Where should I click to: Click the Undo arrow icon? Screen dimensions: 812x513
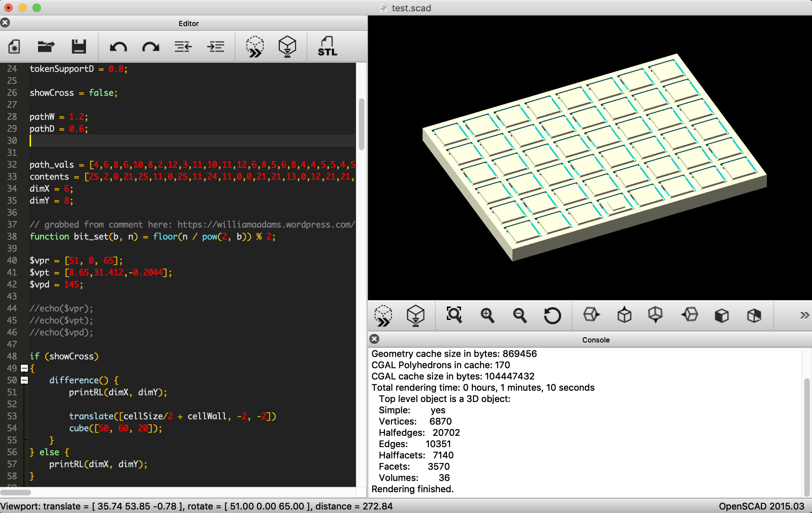pos(118,47)
